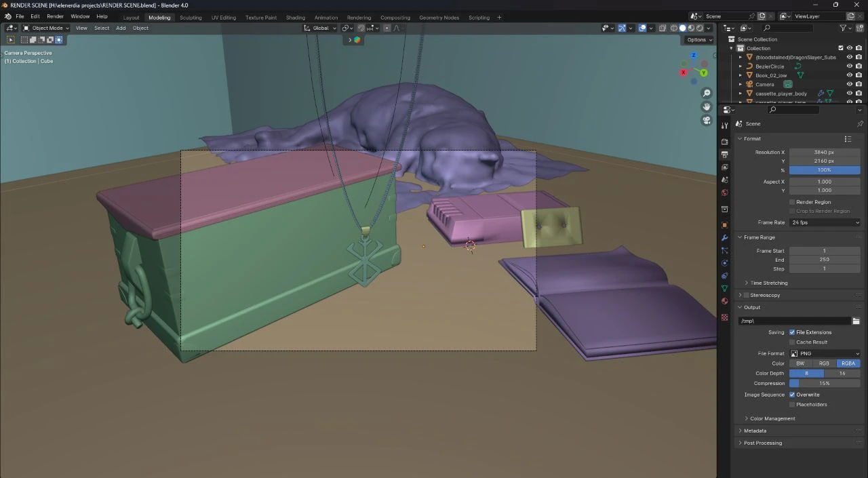Screen dimensions: 868x478
Task: Select the RGB color mode button
Action: [824, 363]
